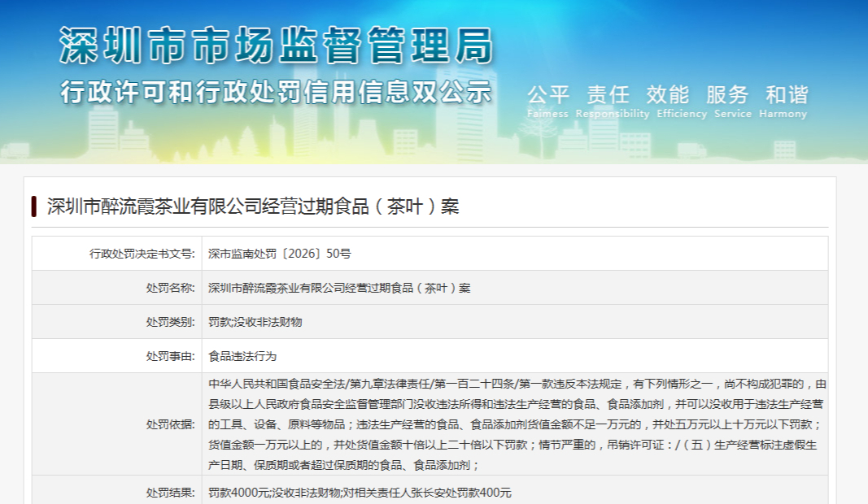Select the 处罚依据 label cell
868x504 pixels.
click(x=117, y=424)
